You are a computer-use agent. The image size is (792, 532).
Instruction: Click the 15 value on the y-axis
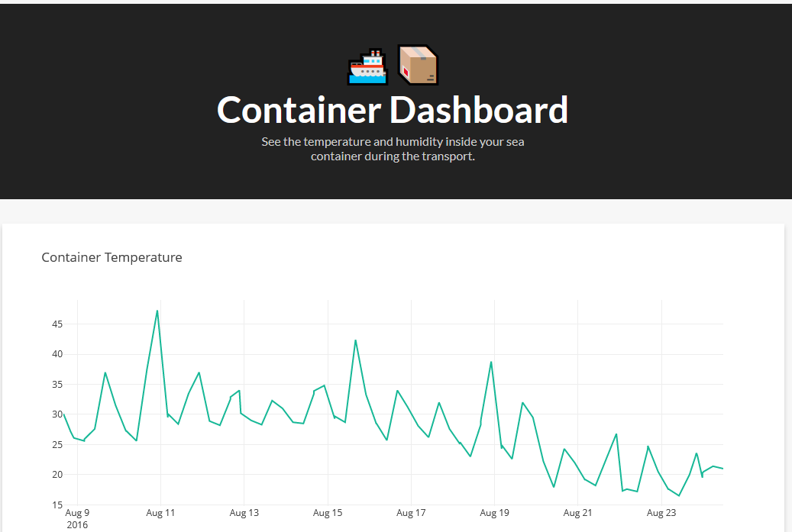[57, 505]
